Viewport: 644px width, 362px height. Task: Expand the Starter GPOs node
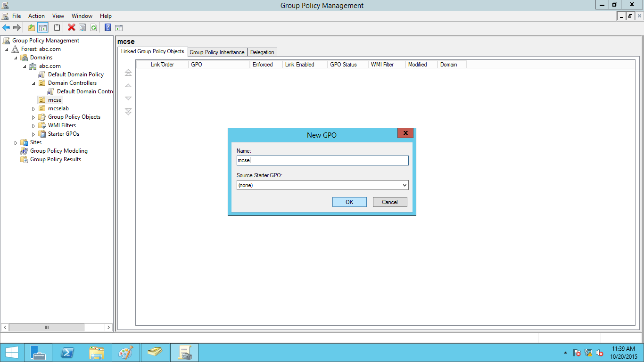[33, 134]
